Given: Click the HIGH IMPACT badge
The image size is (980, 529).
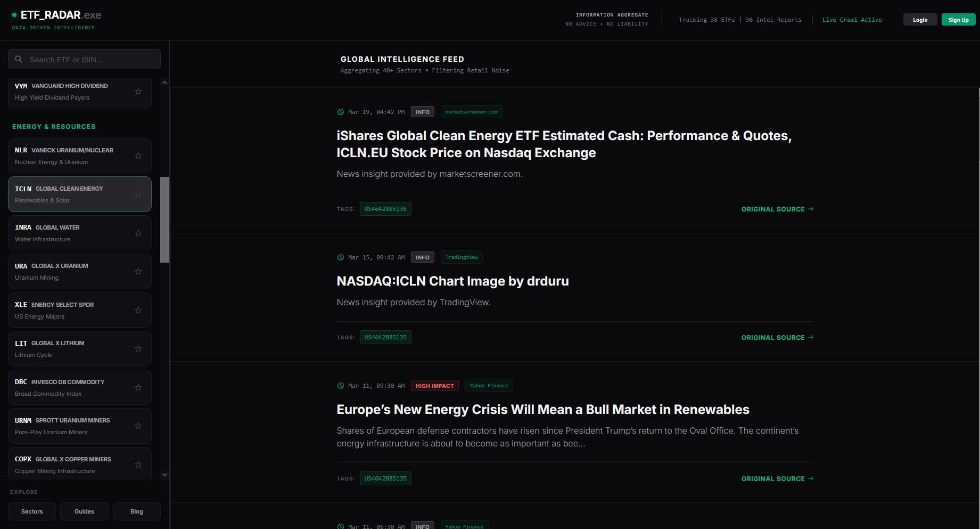Looking at the screenshot, I should click(x=434, y=386).
